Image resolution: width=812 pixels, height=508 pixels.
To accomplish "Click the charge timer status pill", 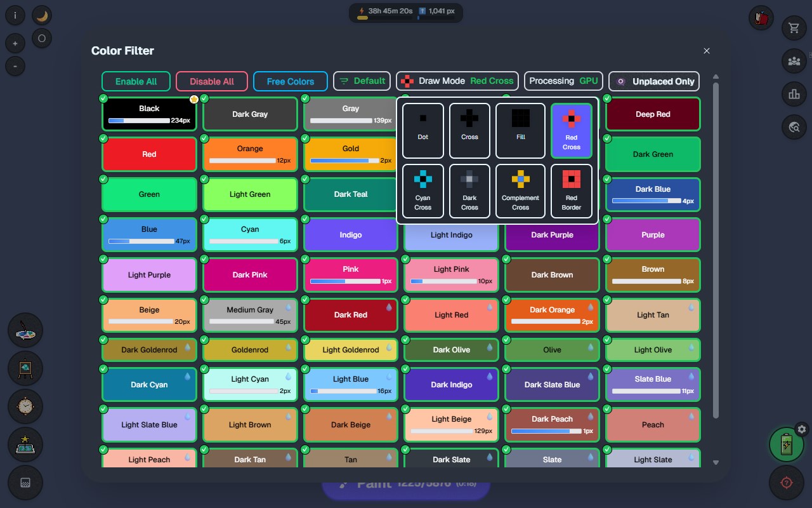I will (406, 13).
